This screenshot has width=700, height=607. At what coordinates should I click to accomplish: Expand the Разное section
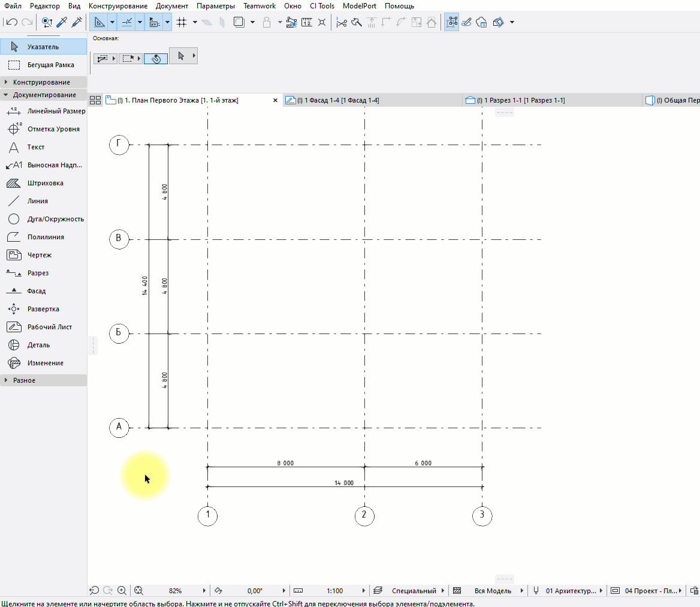coord(43,380)
